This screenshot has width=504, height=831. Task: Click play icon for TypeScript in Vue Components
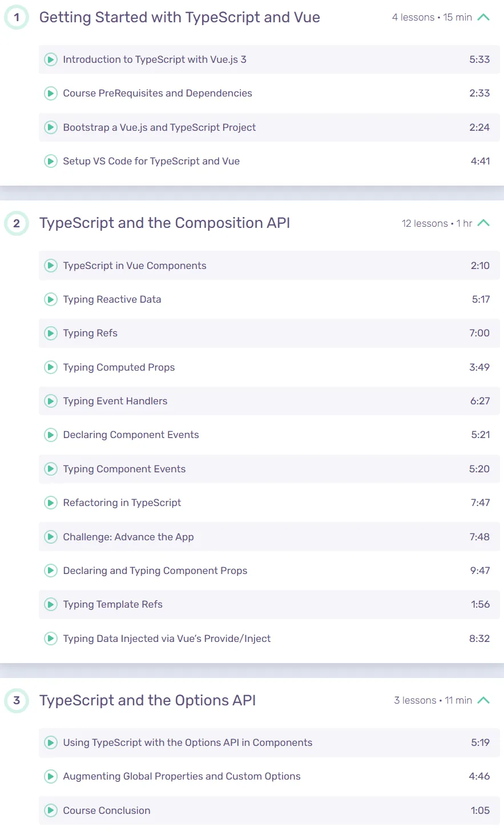51,266
